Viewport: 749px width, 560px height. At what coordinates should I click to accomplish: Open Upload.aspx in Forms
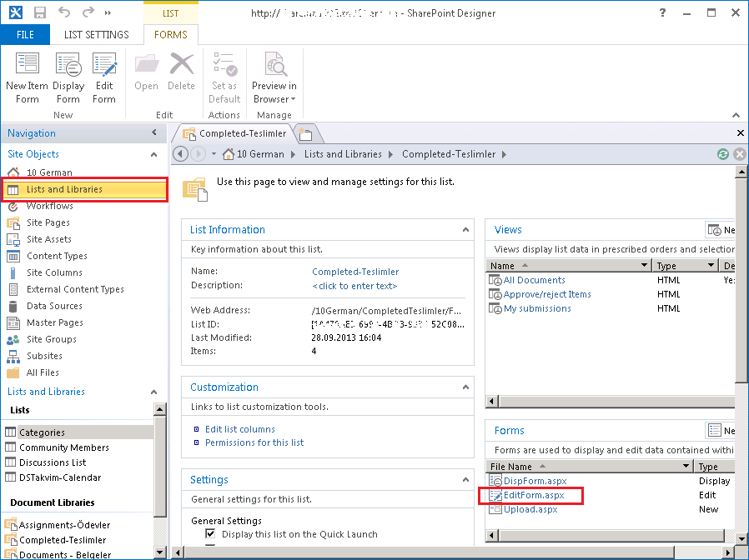pos(530,509)
